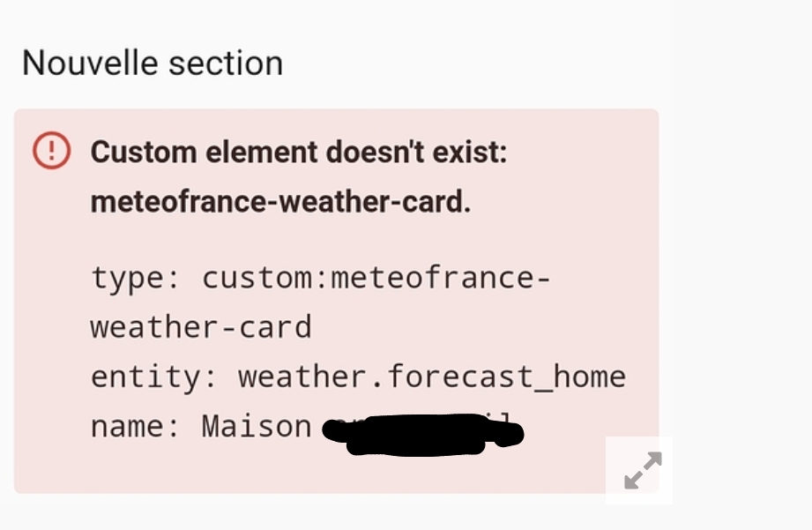Click the blacked-out redacted name area
Image resolution: width=812 pixels, height=530 pixels.
click(422, 434)
